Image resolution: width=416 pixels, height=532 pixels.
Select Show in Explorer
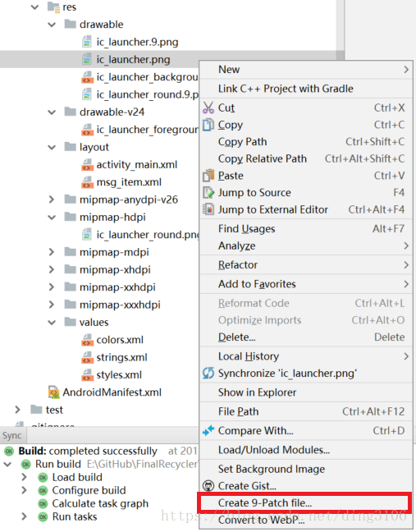point(306,392)
